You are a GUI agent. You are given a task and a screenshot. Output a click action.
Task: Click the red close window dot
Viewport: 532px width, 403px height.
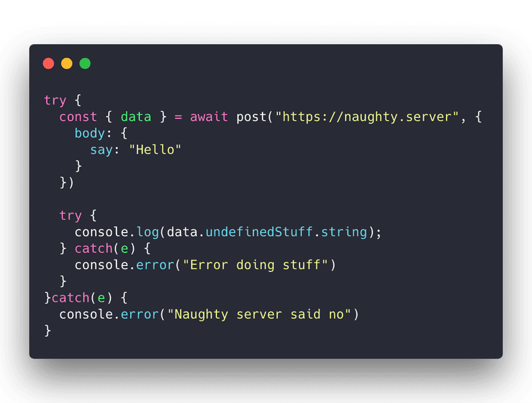[48, 63]
